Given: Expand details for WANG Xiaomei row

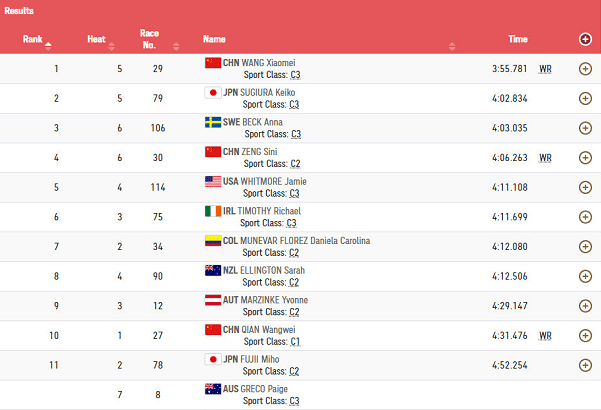Looking at the screenshot, I should click(585, 69).
